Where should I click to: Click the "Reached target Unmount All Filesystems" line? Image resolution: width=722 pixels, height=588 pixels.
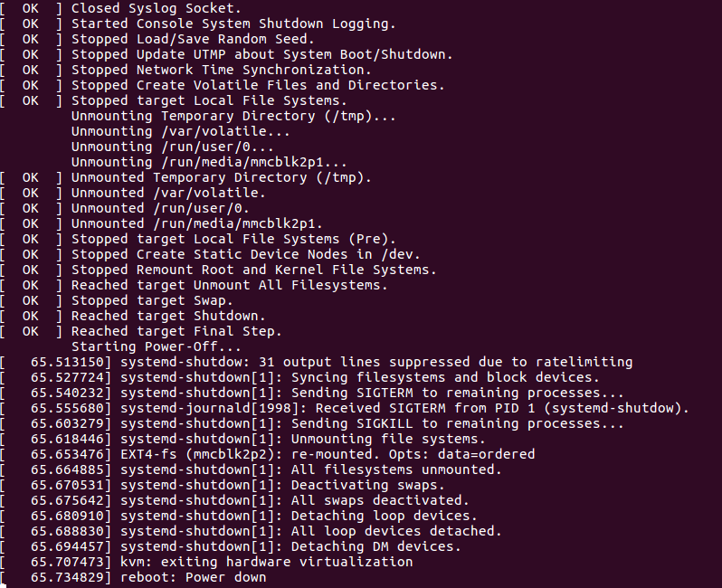pos(230,285)
